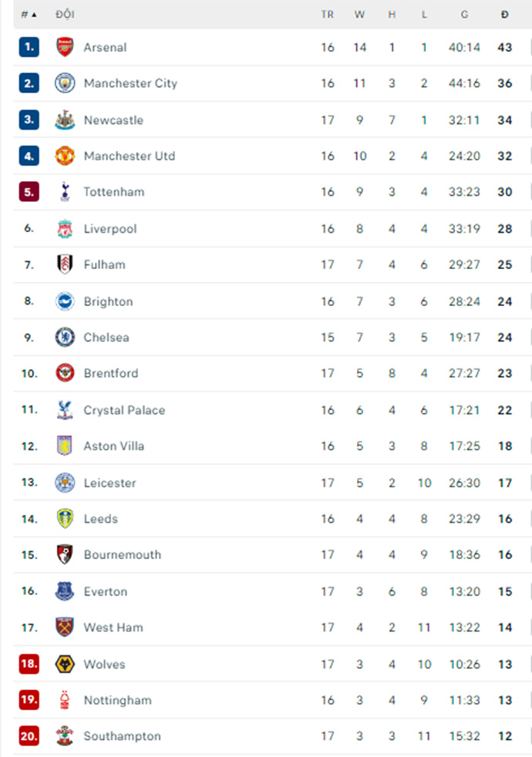Click the Southampton crest icon
Viewport: 532px width, 757px height.
[x=65, y=736]
